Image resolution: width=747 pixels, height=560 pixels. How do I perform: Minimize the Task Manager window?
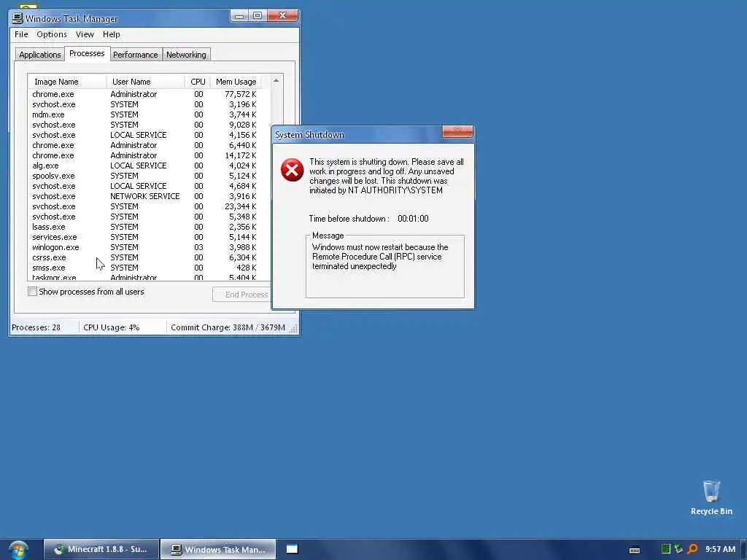tap(239, 16)
